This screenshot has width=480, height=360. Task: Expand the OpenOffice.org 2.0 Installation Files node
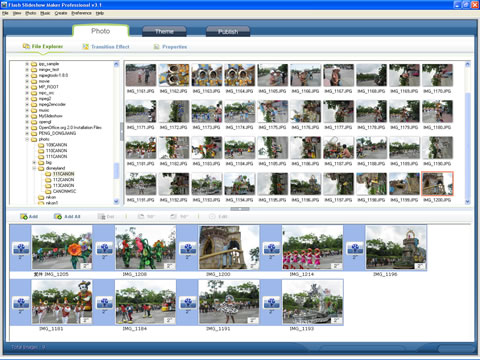pyautogui.click(x=27, y=128)
